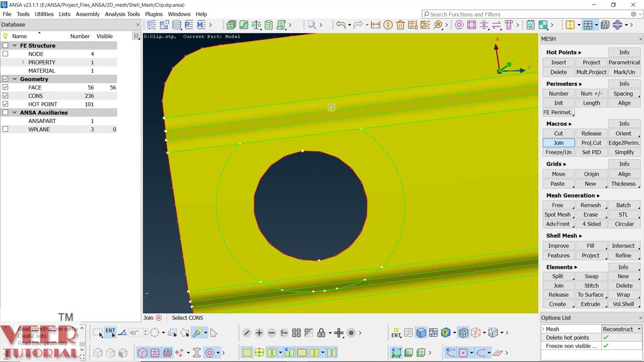Click the angle selection tool icon

coord(122,333)
